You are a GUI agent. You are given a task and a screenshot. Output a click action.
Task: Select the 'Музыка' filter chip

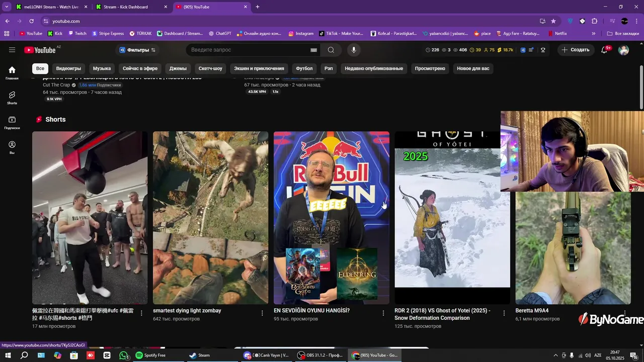102,68
